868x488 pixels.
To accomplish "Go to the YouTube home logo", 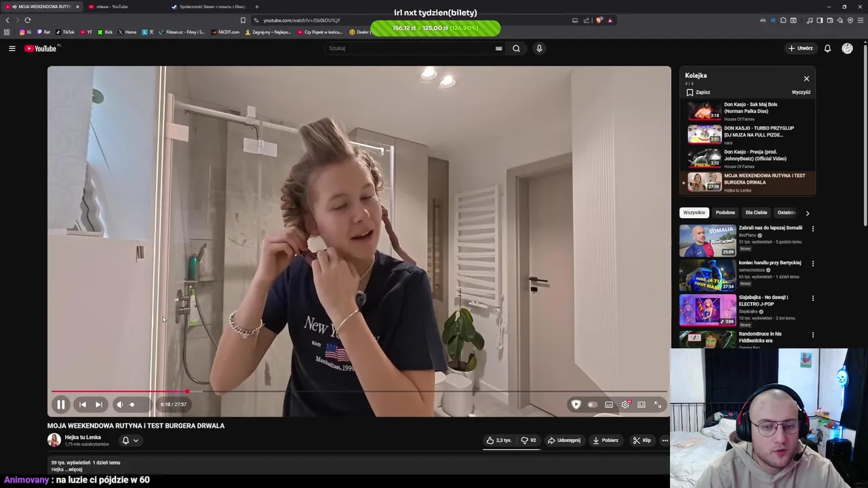I will [x=41, y=48].
